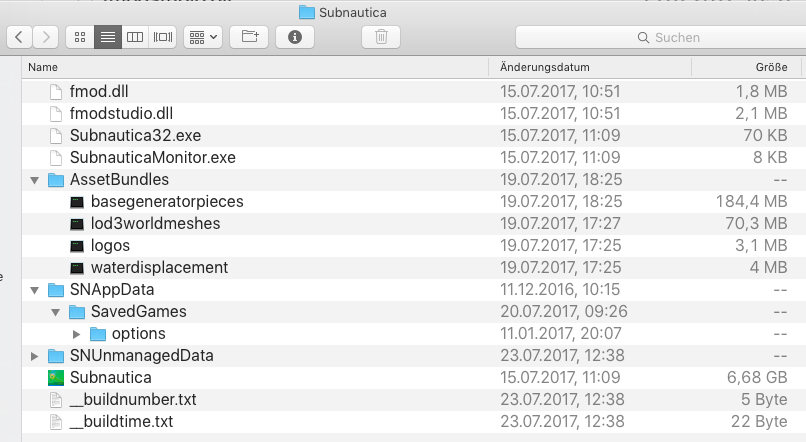Viewport: 806px width, 442px height.
Task: Select the SavedGames folder name
Action: 139,311
